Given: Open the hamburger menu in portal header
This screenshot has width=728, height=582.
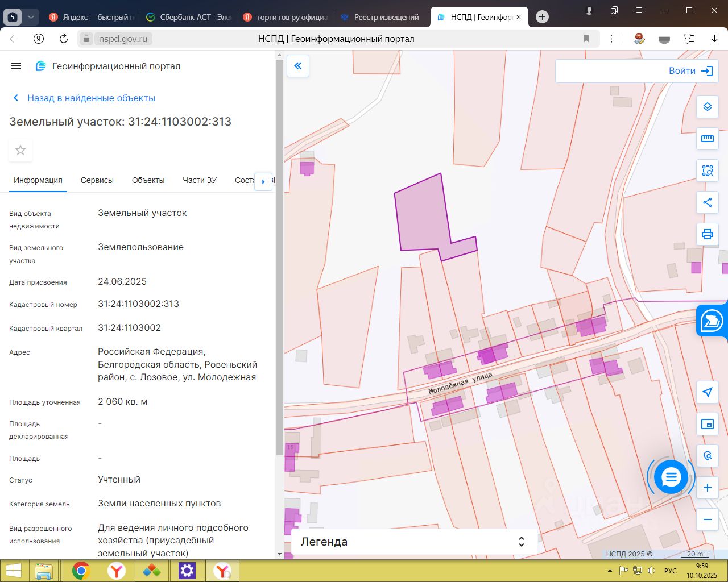Looking at the screenshot, I should pyautogui.click(x=16, y=66).
